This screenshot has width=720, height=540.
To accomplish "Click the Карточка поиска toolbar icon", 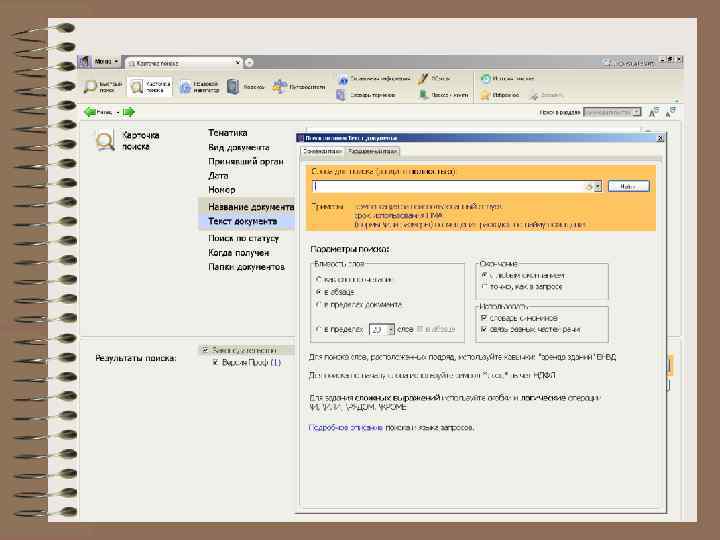I will tap(136, 86).
